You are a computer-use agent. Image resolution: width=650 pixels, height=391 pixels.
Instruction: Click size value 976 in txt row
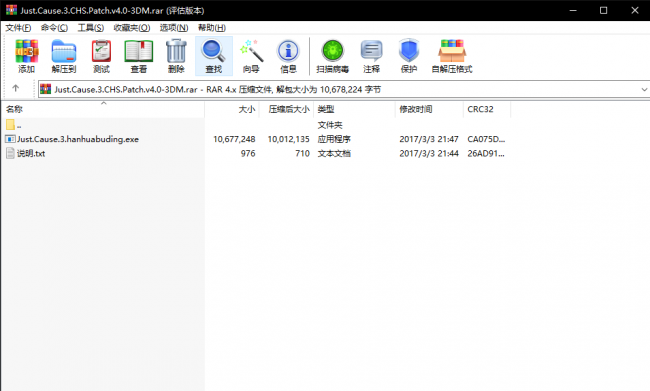coord(248,153)
